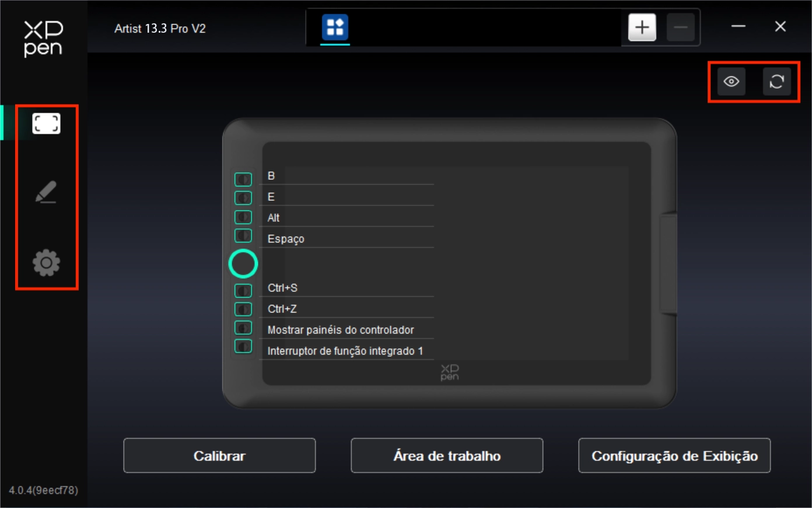The width and height of the screenshot is (812, 508).
Task: Open the Área de trabalho settings
Action: pos(447,455)
